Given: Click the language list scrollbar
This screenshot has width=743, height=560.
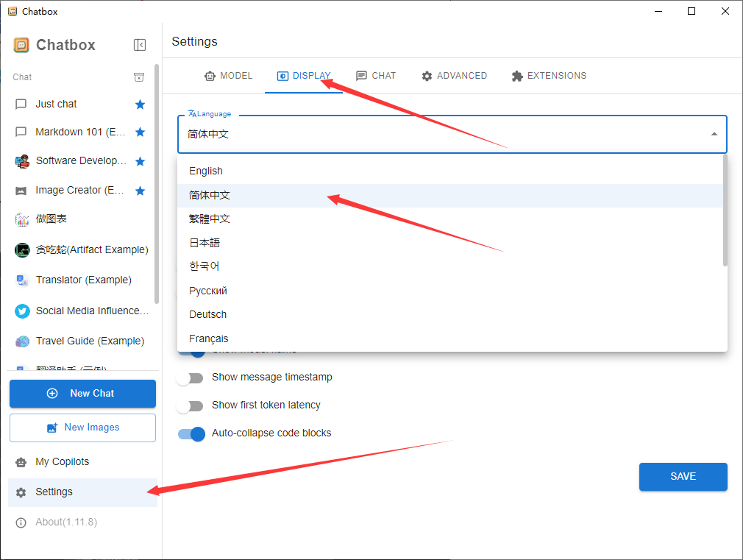Looking at the screenshot, I should (x=725, y=210).
